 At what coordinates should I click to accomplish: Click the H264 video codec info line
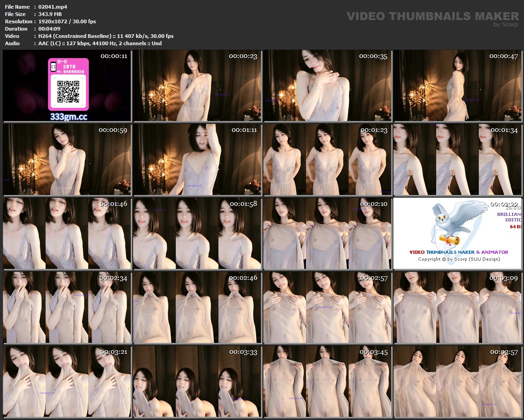pos(105,36)
